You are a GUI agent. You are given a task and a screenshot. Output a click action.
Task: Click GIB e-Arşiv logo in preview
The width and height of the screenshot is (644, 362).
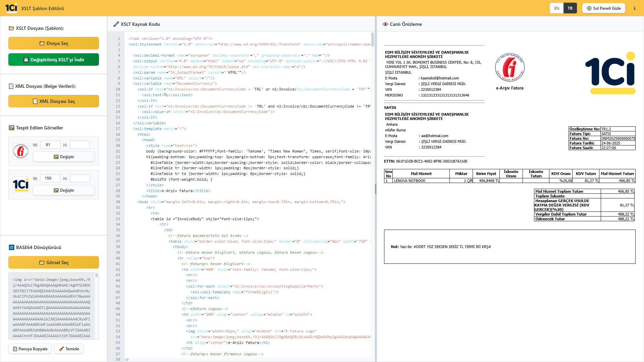pos(509,67)
